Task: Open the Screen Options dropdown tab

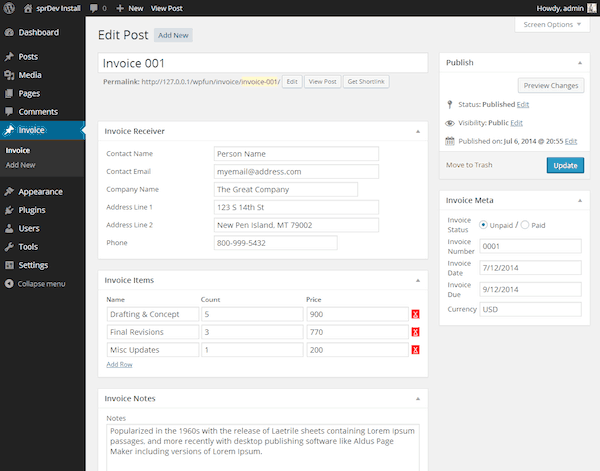Action: coord(549,24)
